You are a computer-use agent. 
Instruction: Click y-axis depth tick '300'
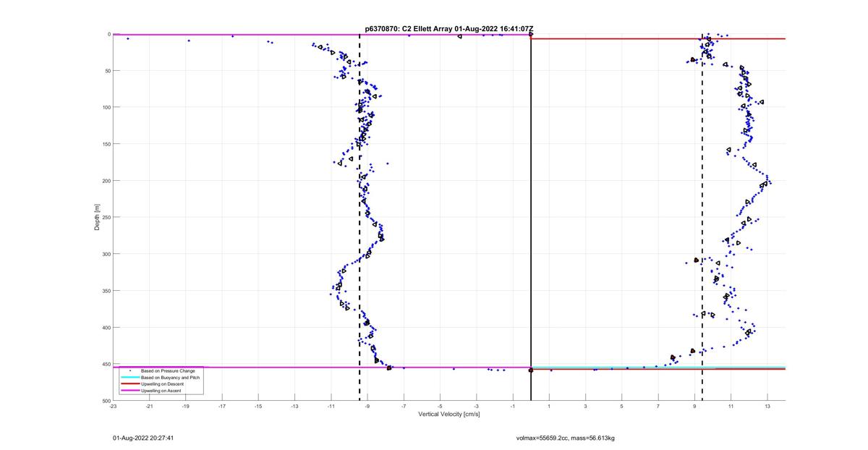(x=105, y=254)
